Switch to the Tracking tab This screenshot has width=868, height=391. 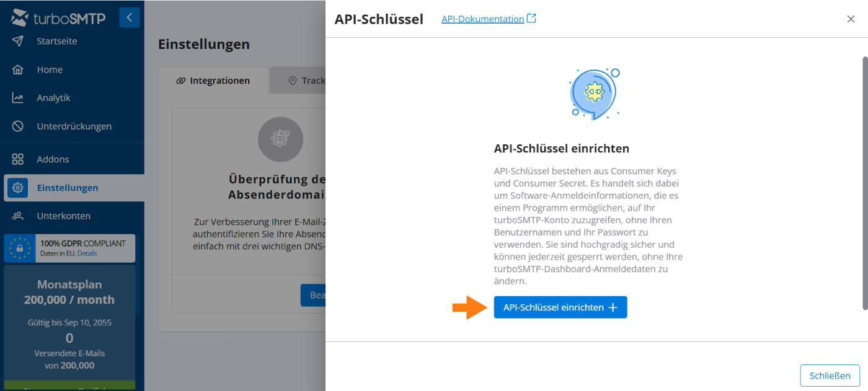[307, 81]
